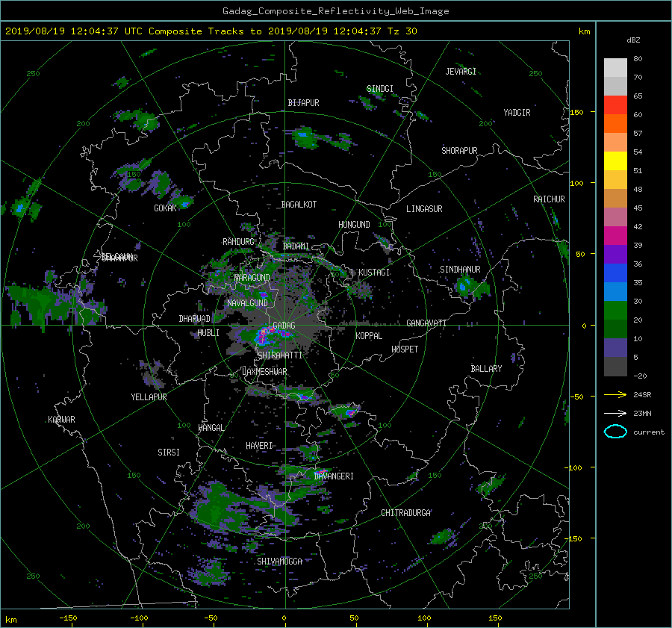Click the UTC Composite Tracks timestamp header
The image size is (672, 628).
click(x=211, y=31)
